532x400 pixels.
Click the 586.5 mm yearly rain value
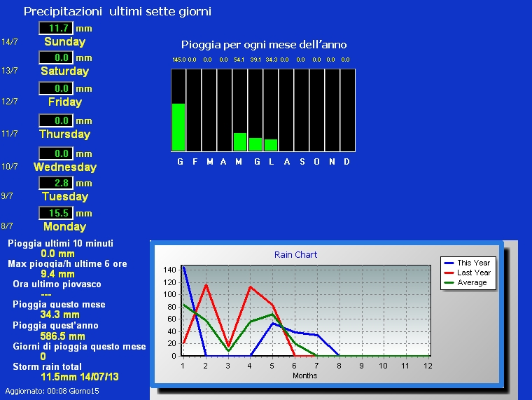(x=62, y=336)
